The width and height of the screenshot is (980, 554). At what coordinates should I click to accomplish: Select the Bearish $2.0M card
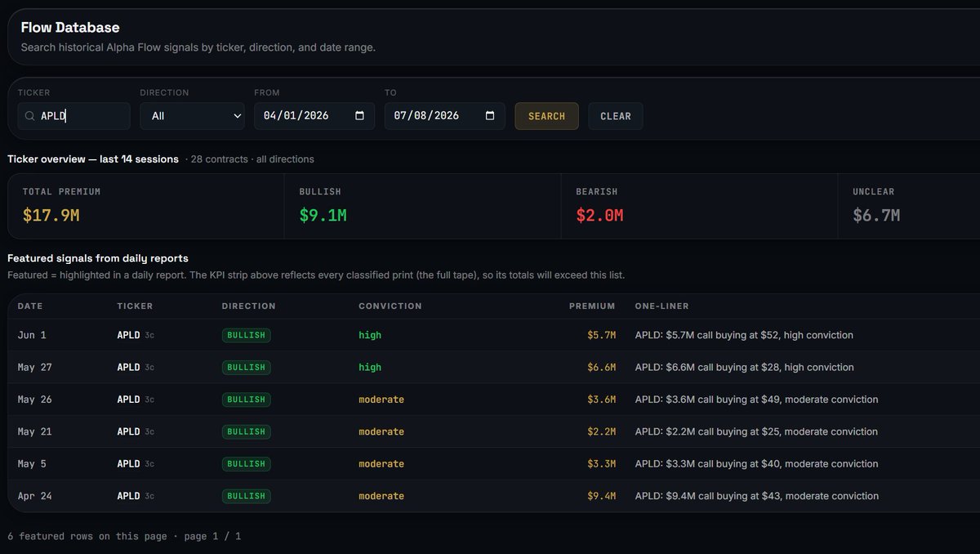(x=700, y=206)
